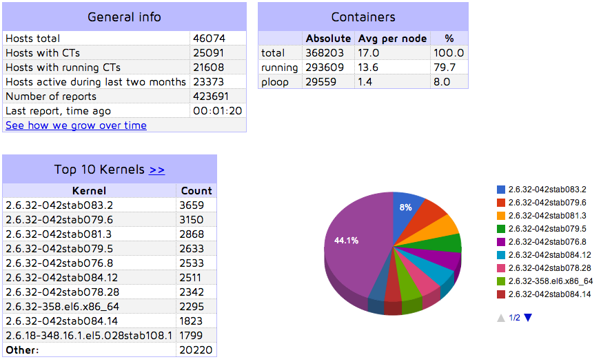Click containers total value 368203
The width and height of the screenshot is (601, 364).
[325, 53]
